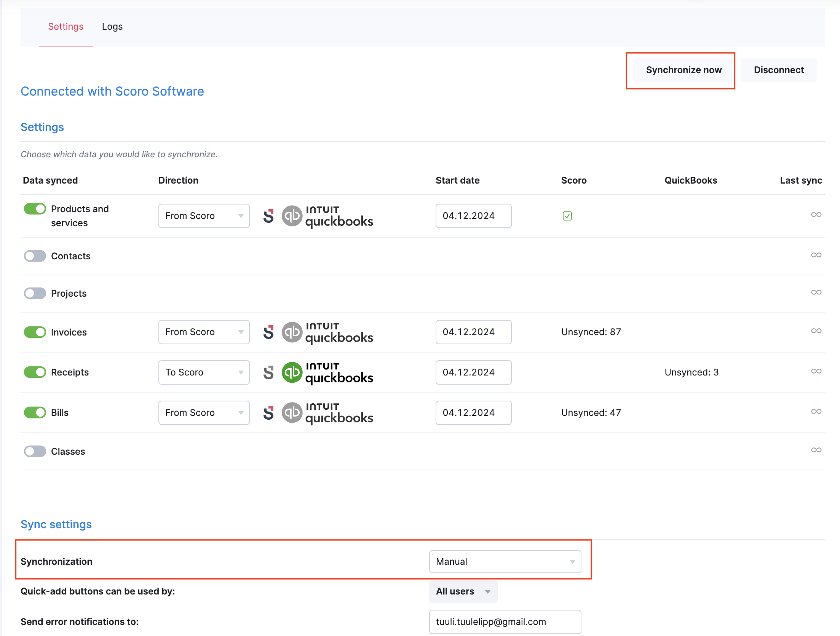Screen dimensions: 840x636
Task: Click the green QuickBooks logo in Receipts row
Action: (x=327, y=373)
